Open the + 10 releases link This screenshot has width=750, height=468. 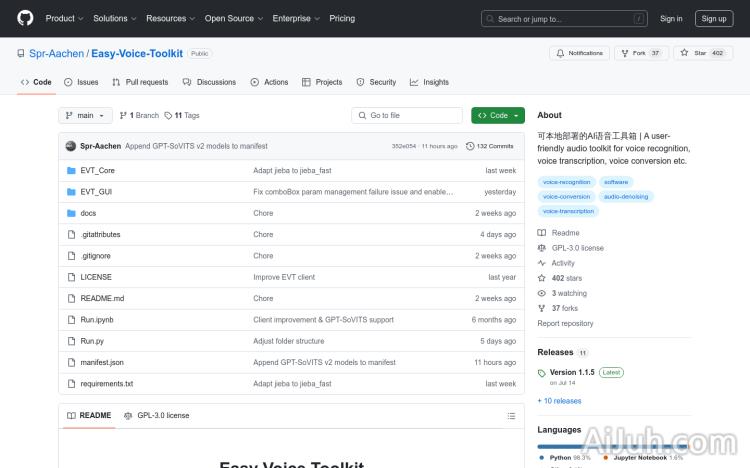(x=559, y=401)
